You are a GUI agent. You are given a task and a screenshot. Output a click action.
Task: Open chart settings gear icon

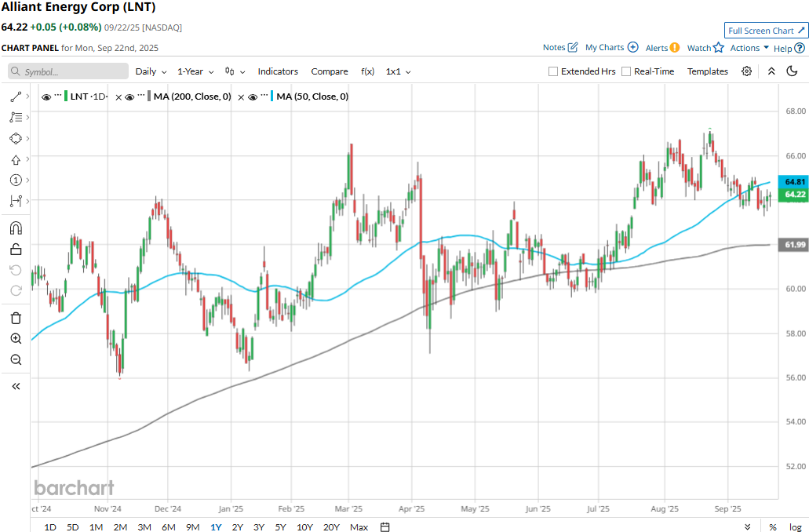pyautogui.click(x=746, y=71)
